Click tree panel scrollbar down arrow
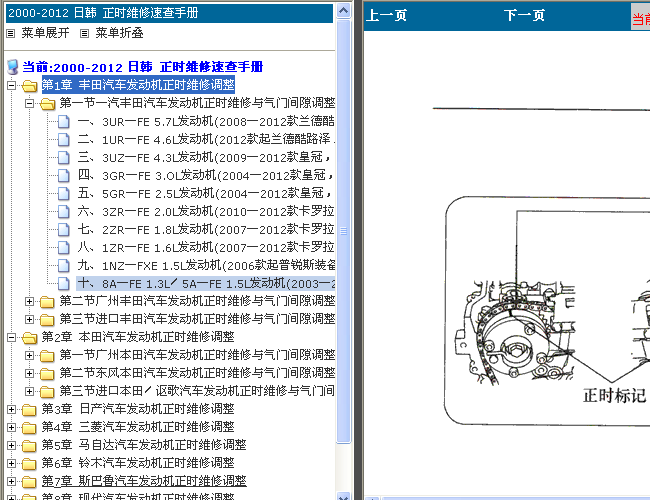 tap(343, 496)
